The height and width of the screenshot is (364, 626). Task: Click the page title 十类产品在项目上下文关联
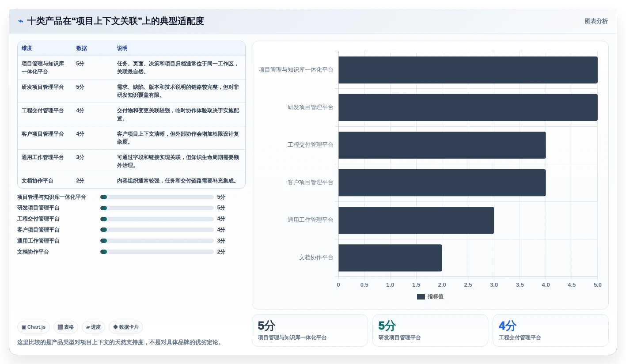(x=116, y=21)
